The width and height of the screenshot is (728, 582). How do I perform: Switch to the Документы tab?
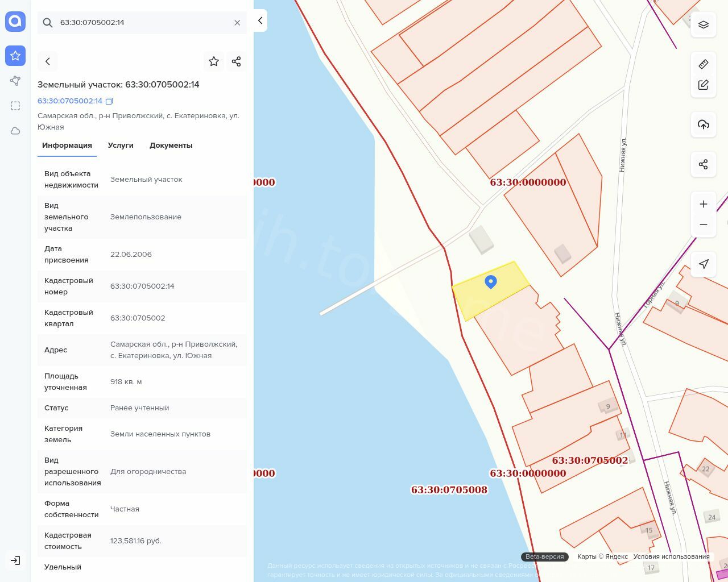[x=171, y=145]
